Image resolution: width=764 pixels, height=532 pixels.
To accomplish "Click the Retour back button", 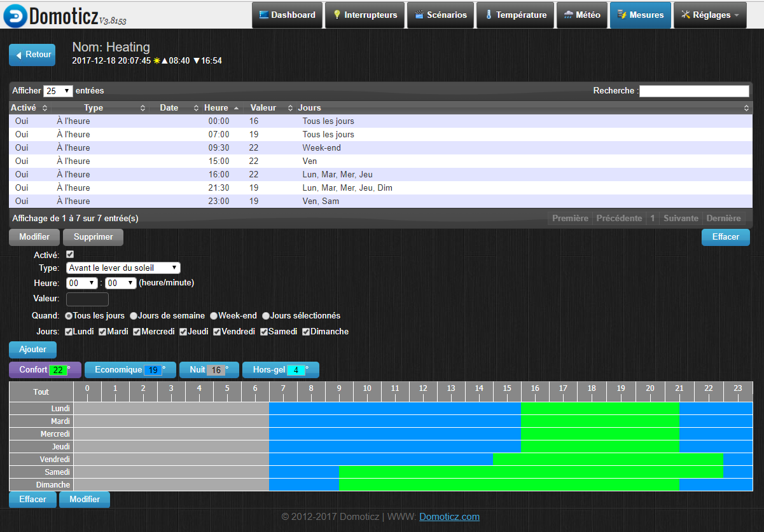I will [32, 55].
